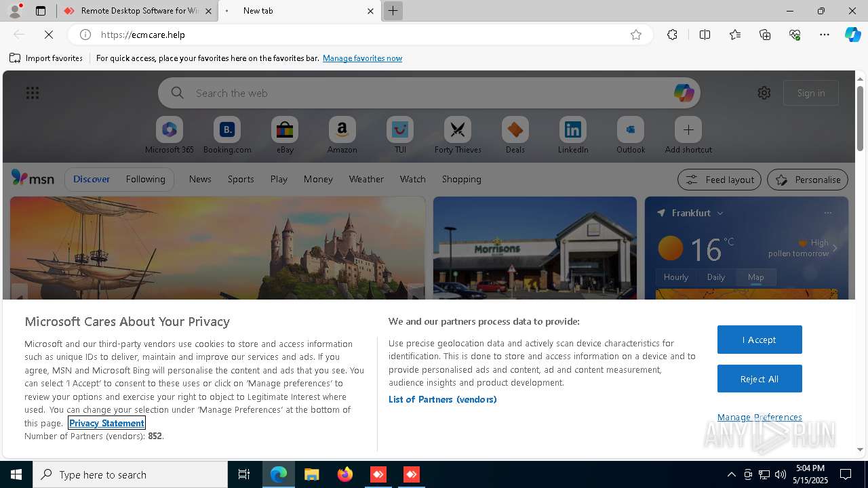Image resolution: width=868 pixels, height=488 pixels.
Task: Expand pollen forecast arrow
Action: point(835,248)
